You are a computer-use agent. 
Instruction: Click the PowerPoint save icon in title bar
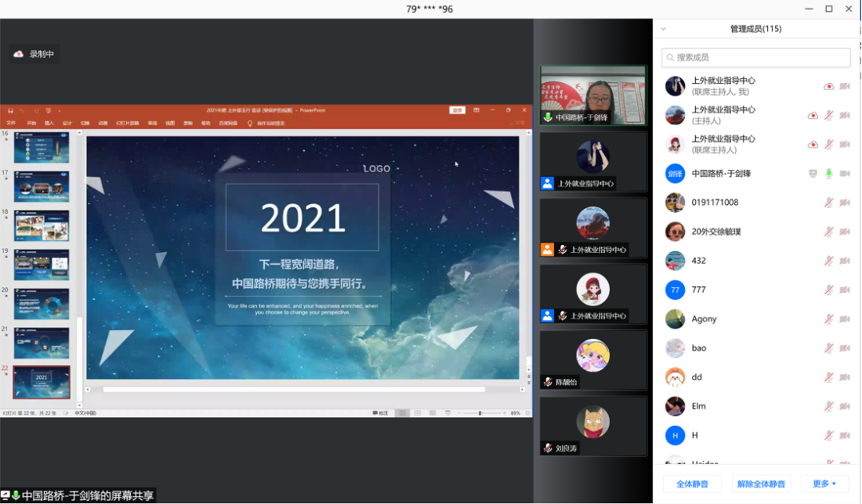click(10, 110)
